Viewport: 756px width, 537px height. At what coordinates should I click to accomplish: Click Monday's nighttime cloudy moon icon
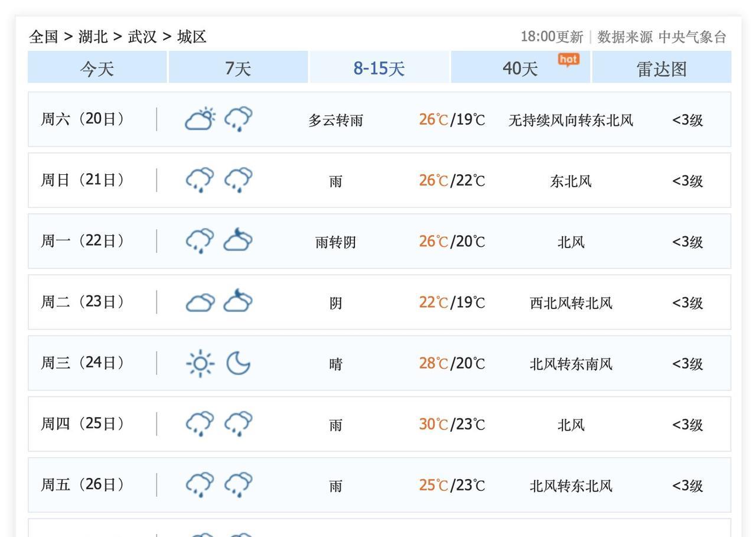point(238,241)
